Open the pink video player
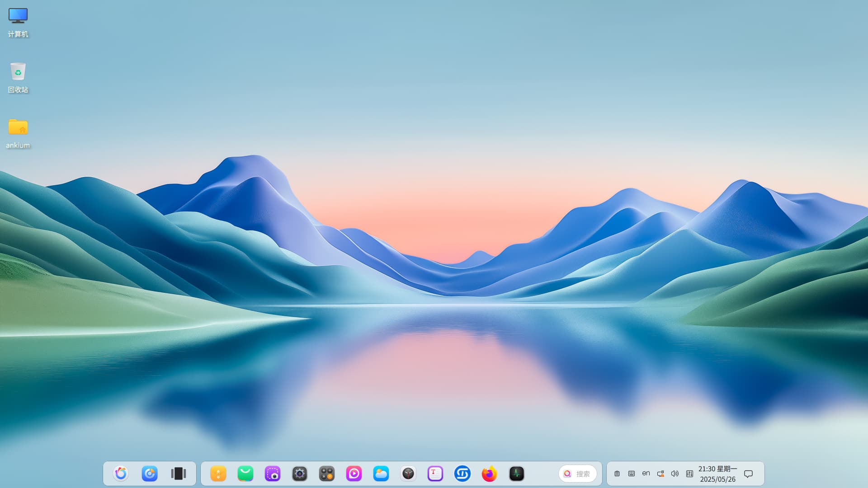The height and width of the screenshot is (488, 868). pyautogui.click(x=354, y=474)
